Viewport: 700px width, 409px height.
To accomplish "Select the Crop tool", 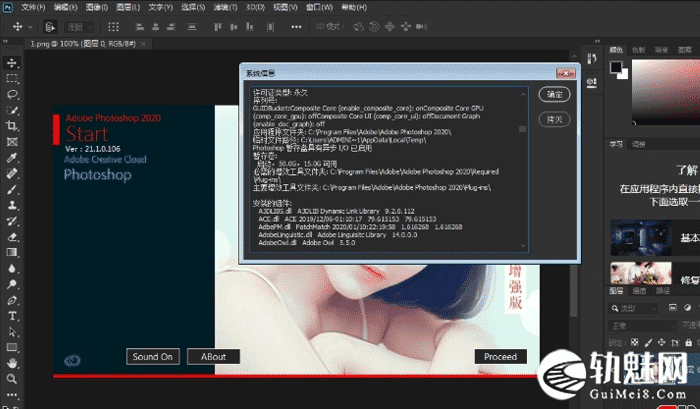I will point(12,126).
